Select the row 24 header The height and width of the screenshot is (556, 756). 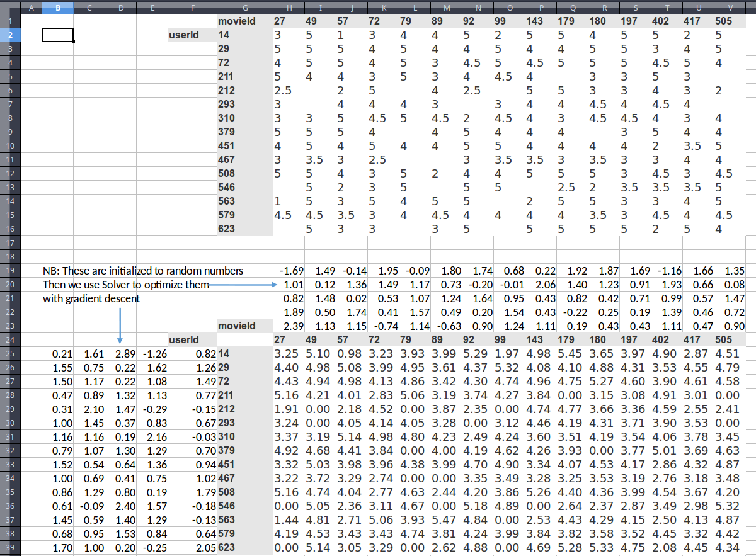point(10,340)
